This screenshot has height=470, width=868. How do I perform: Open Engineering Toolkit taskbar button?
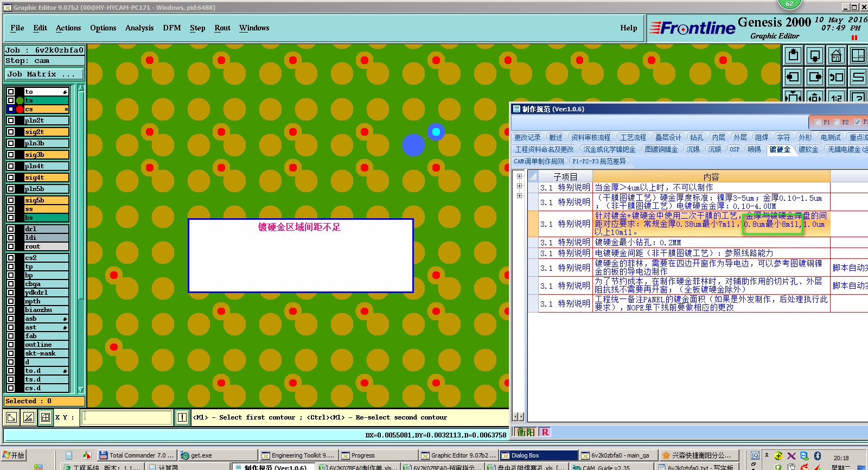(298, 455)
